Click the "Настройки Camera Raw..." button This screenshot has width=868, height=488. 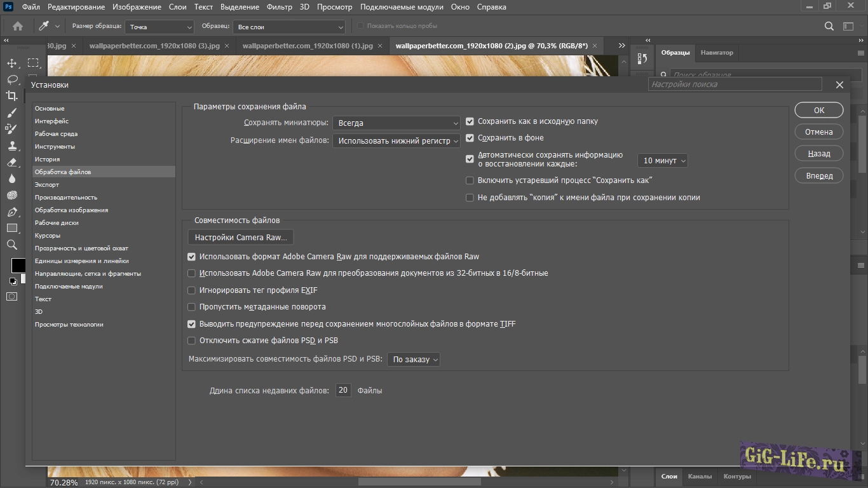[x=241, y=238]
